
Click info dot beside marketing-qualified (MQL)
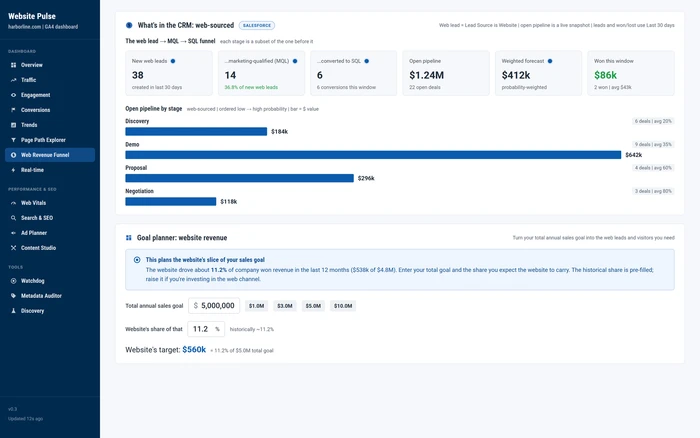[x=295, y=61]
